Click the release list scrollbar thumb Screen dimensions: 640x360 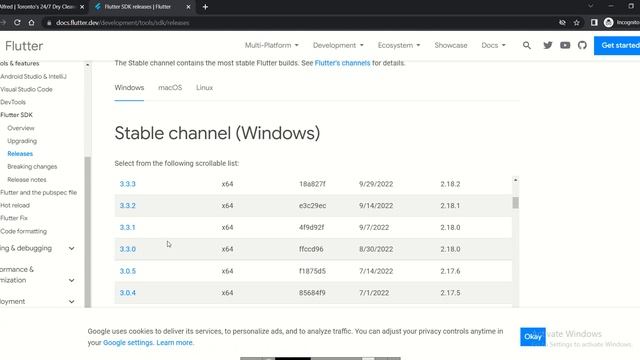pyautogui.click(x=516, y=202)
